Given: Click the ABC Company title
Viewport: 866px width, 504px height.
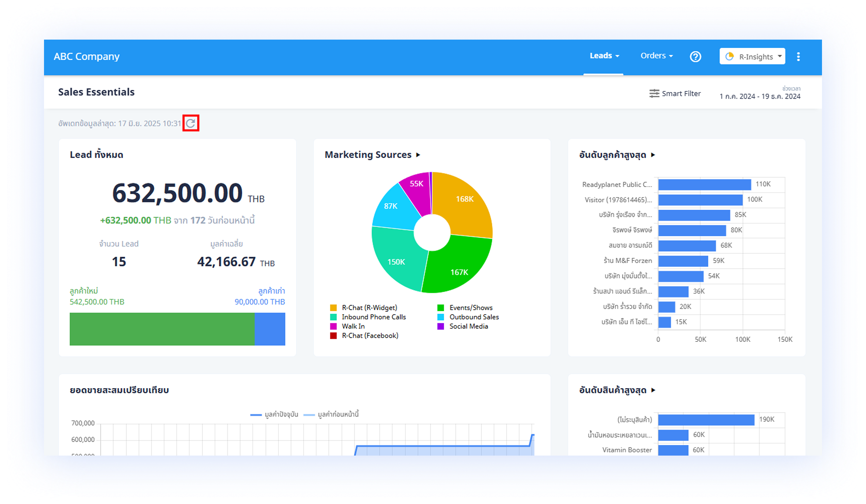Looking at the screenshot, I should [x=87, y=56].
